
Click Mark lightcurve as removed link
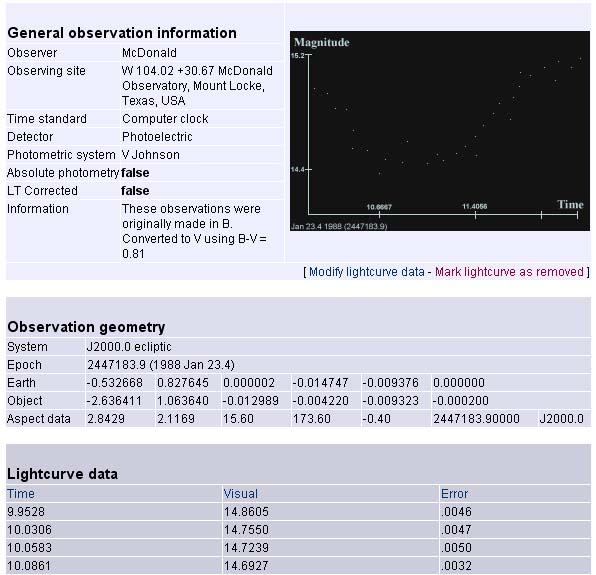(x=509, y=272)
